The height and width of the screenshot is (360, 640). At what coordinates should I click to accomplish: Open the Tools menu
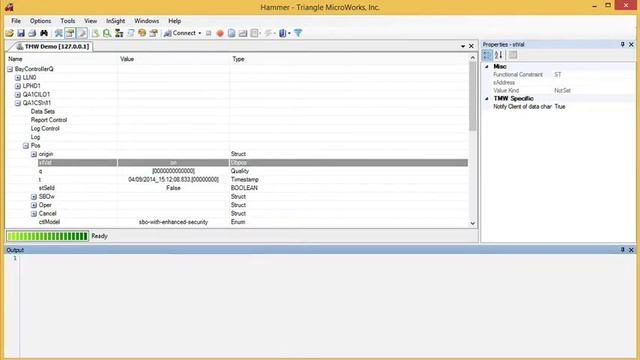click(x=68, y=21)
